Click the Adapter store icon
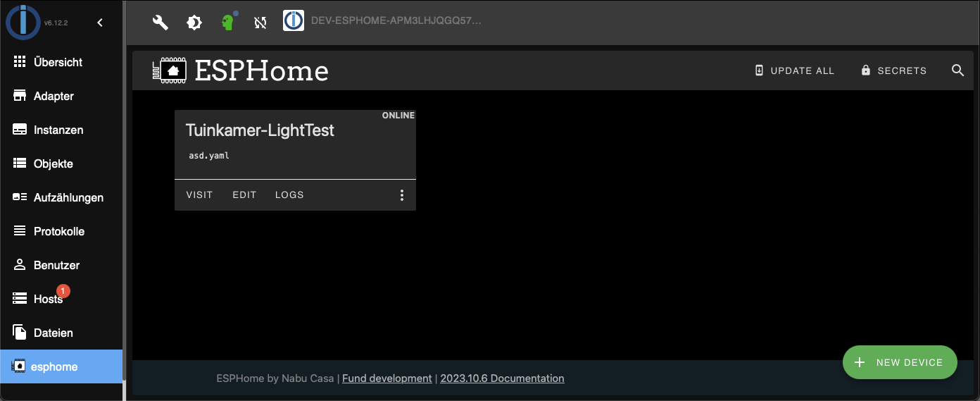 point(20,96)
